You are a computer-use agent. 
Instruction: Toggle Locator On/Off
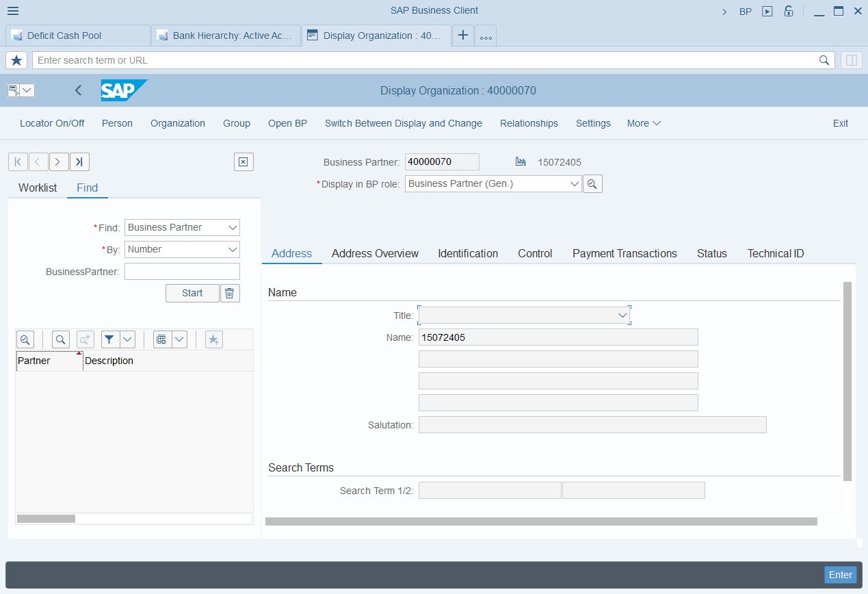[x=52, y=123]
